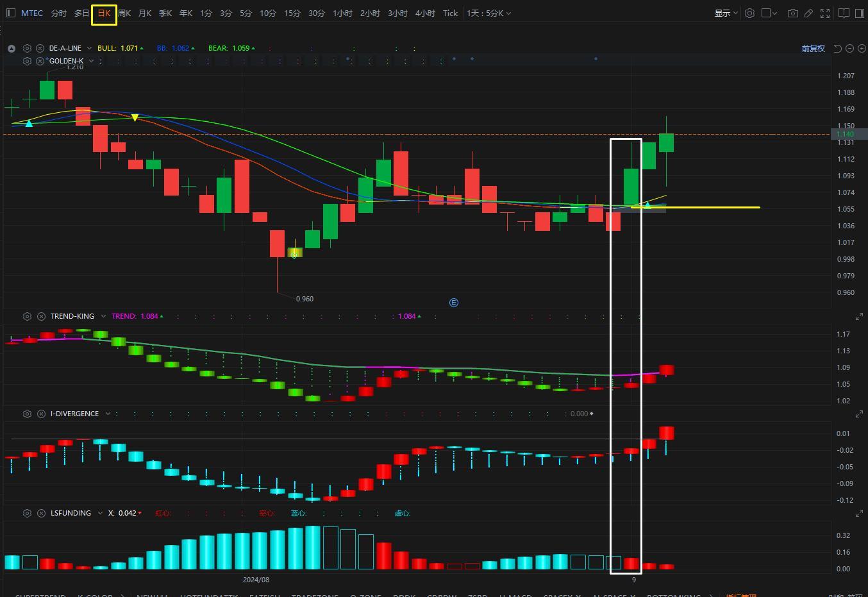
Task: Switch to 4小时 four-hour chart
Action: point(425,13)
